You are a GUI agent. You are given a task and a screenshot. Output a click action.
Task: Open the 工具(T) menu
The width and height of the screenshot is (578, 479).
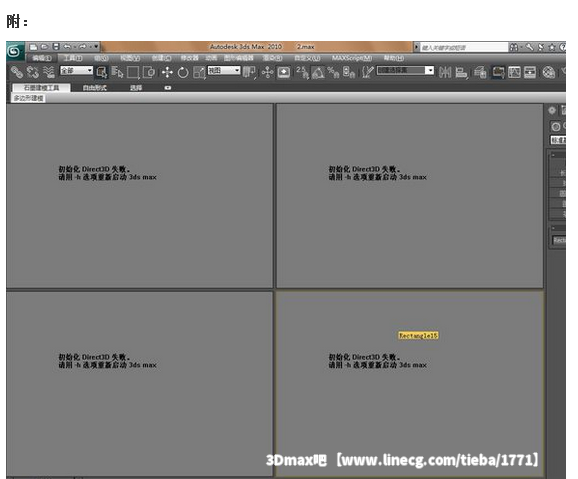(x=73, y=58)
